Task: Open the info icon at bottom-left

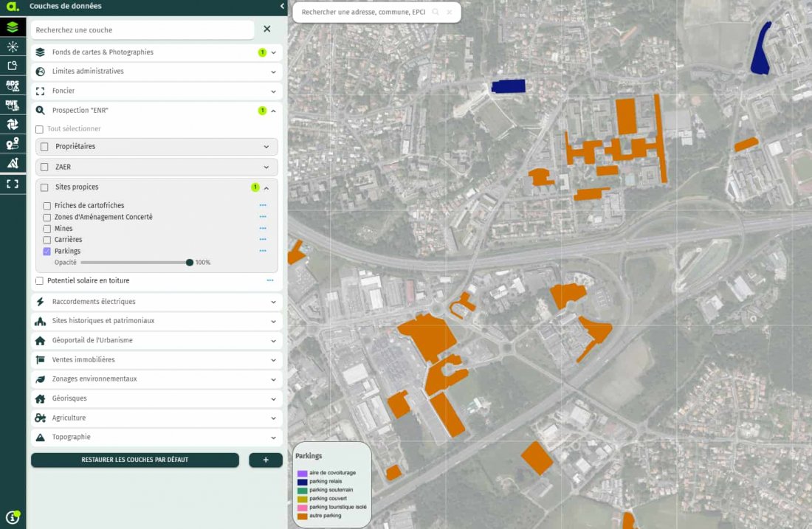Action: pos(13,517)
